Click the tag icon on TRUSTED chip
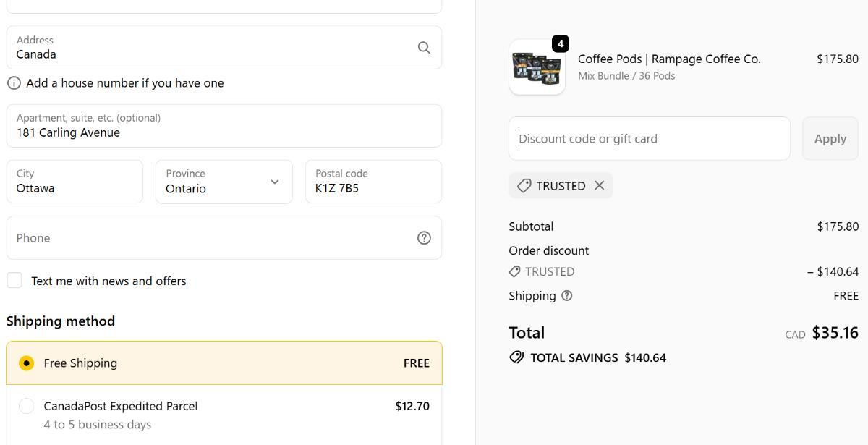The width and height of the screenshot is (868, 445). pyautogui.click(x=524, y=186)
